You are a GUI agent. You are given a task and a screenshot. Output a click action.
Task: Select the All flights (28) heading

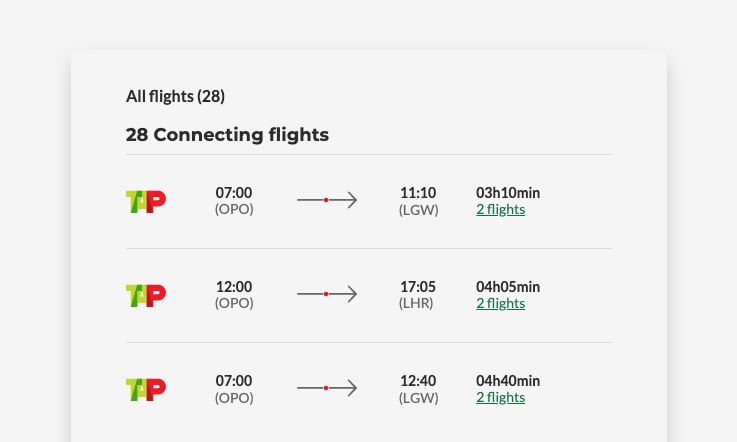tap(175, 96)
